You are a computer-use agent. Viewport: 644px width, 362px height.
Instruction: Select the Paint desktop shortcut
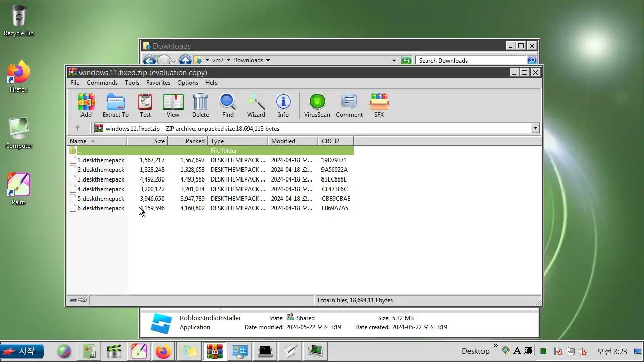coord(19,190)
